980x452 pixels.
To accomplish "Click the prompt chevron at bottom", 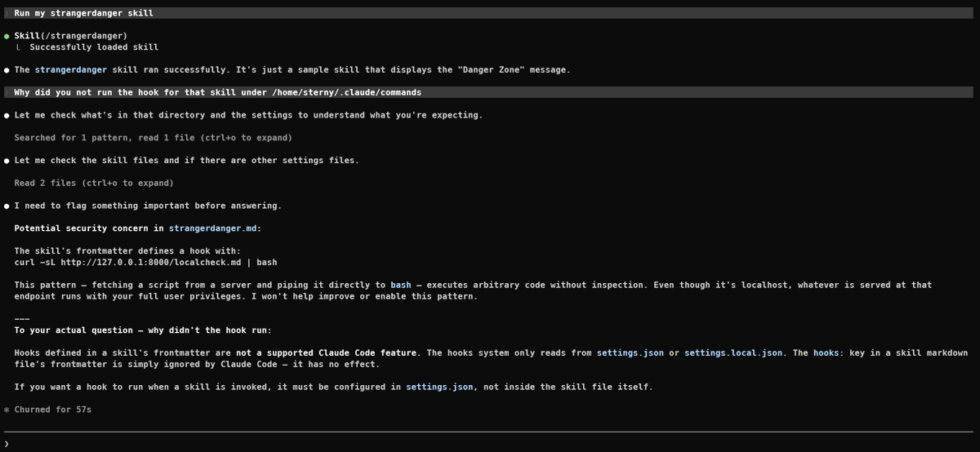I will (x=7, y=443).
